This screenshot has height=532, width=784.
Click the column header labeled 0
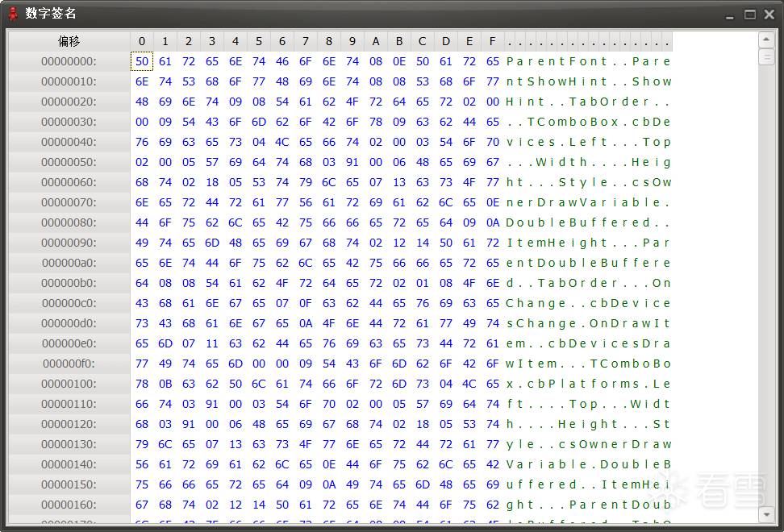[x=142, y=41]
